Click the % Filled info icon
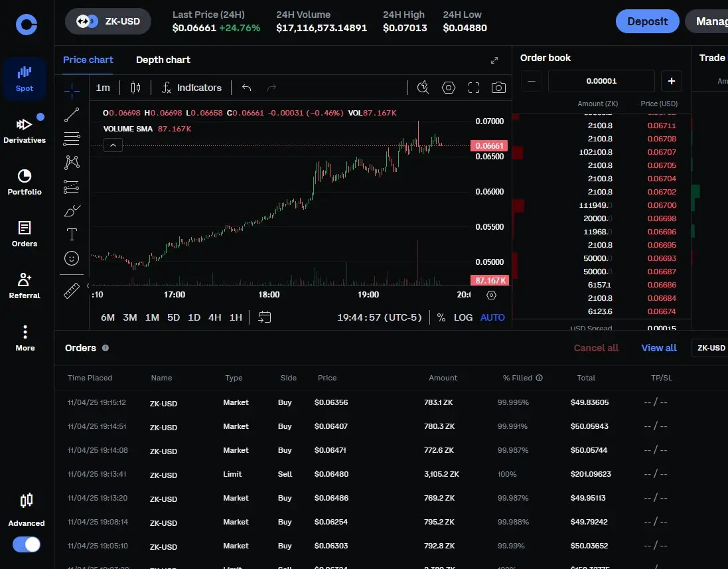 click(x=539, y=378)
